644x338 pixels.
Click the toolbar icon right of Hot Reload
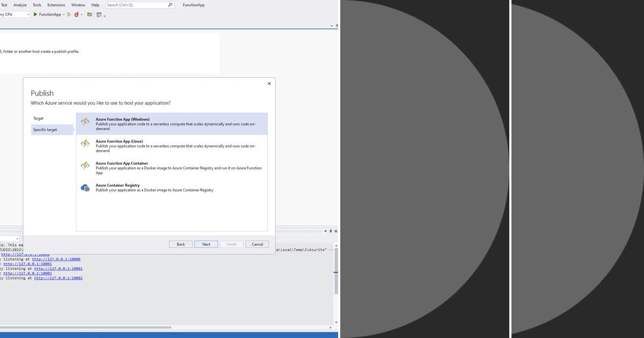90,14
